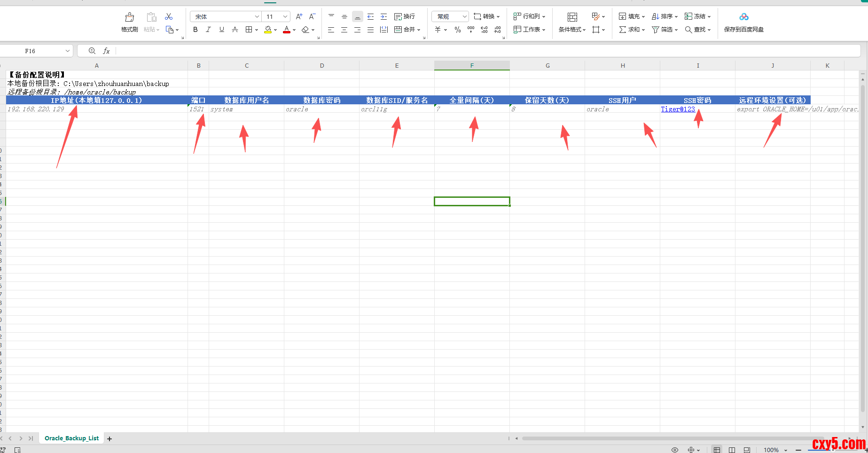Toggle italic formatting
Image resolution: width=868 pixels, height=453 pixels.
pos(208,30)
